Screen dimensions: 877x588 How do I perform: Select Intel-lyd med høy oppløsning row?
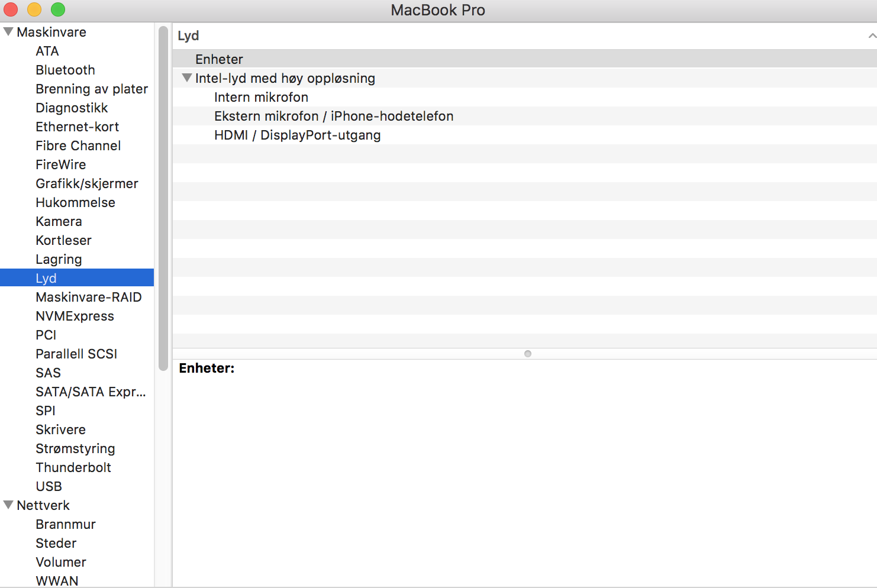pyautogui.click(x=524, y=78)
